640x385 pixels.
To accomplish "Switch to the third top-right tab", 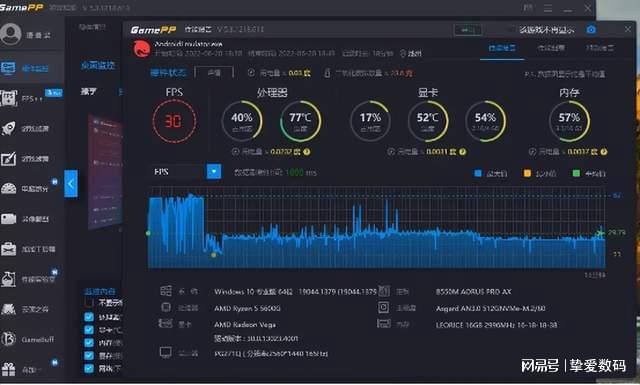I will (599, 48).
